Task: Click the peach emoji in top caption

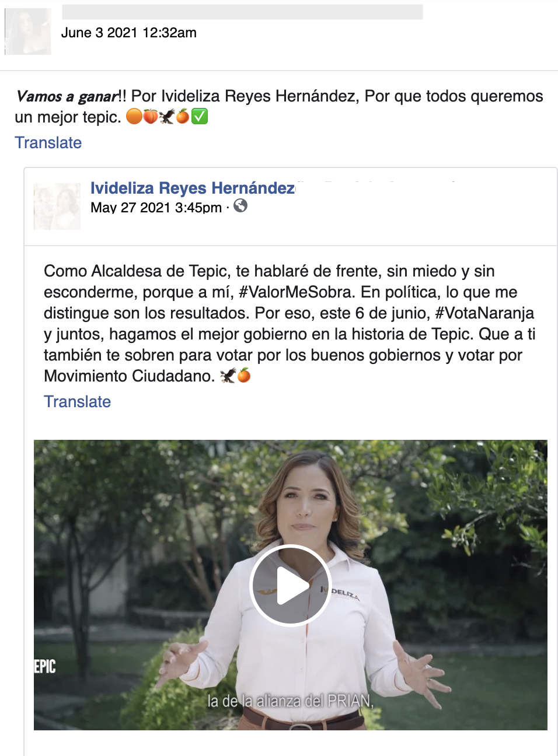Action: click(151, 117)
